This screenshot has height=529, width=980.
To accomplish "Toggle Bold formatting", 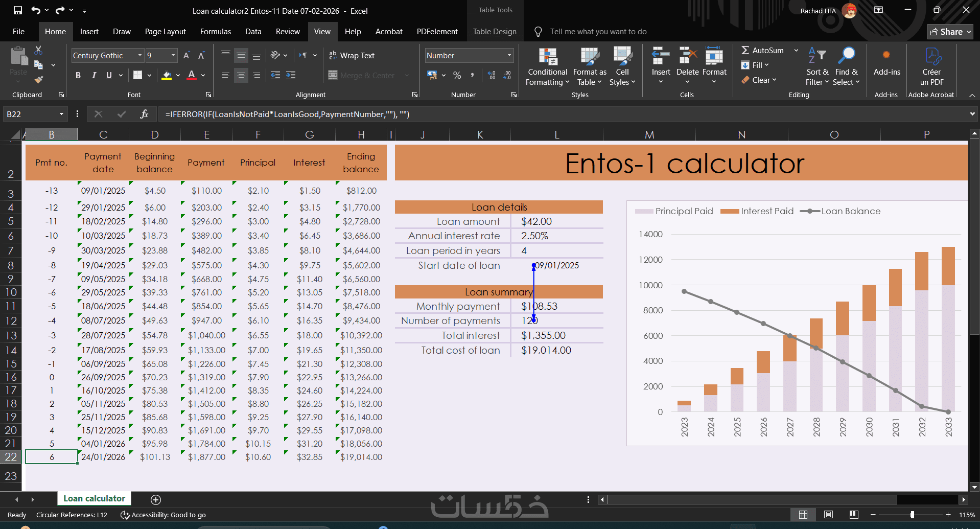I will click(x=78, y=75).
